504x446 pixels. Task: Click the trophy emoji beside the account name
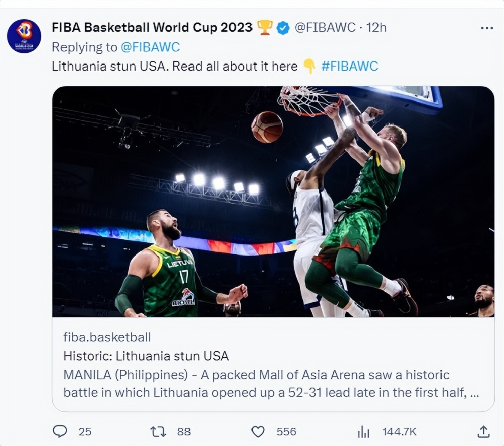click(265, 27)
